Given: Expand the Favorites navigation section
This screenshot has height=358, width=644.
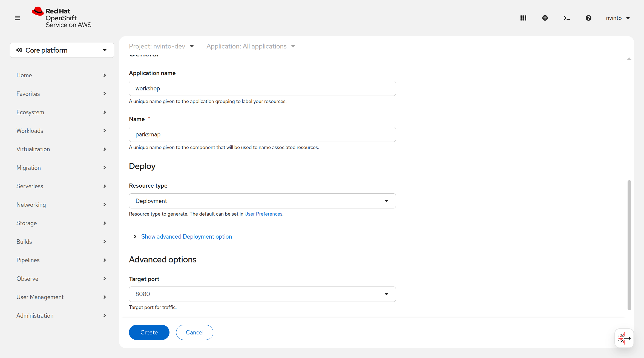Looking at the screenshot, I should pyautogui.click(x=62, y=94).
